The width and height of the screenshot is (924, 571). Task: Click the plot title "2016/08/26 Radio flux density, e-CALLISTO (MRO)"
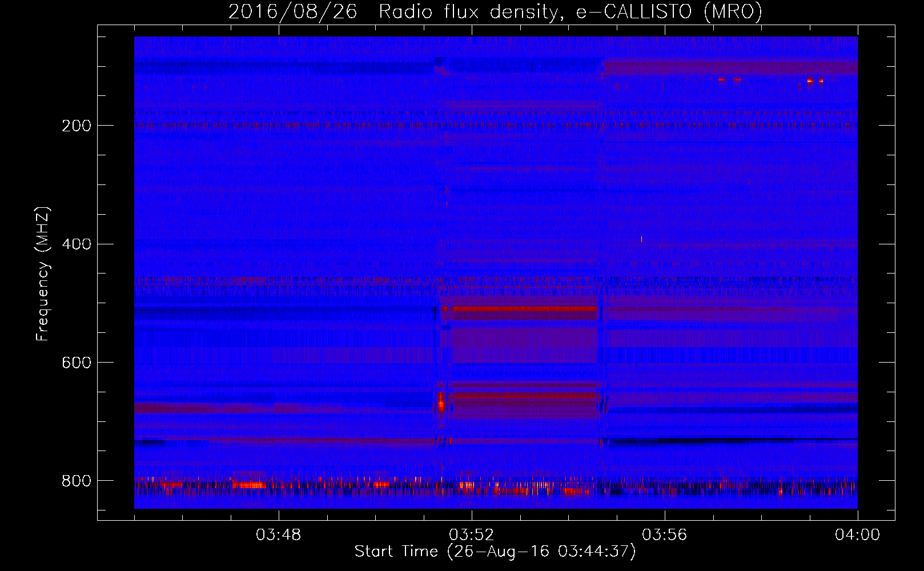pyautogui.click(x=495, y=11)
